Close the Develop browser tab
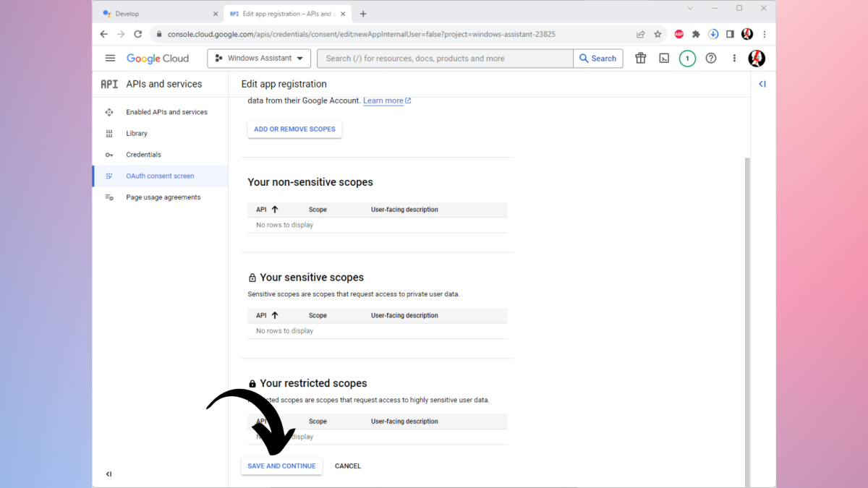Viewport: 868px width, 488px height. pyautogui.click(x=215, y=14)
